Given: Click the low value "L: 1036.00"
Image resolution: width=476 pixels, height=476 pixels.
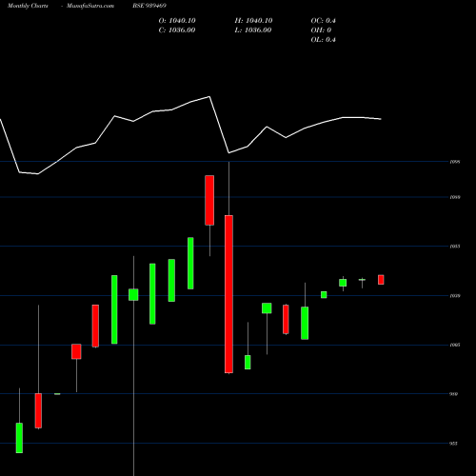Looking at the screenshot, I should coord(253,30).
